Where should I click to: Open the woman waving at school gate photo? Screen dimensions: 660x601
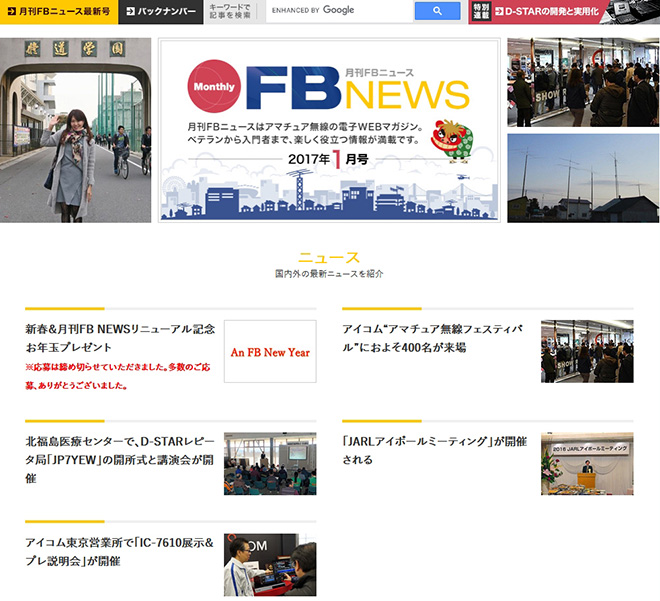[x=75, y=130]
